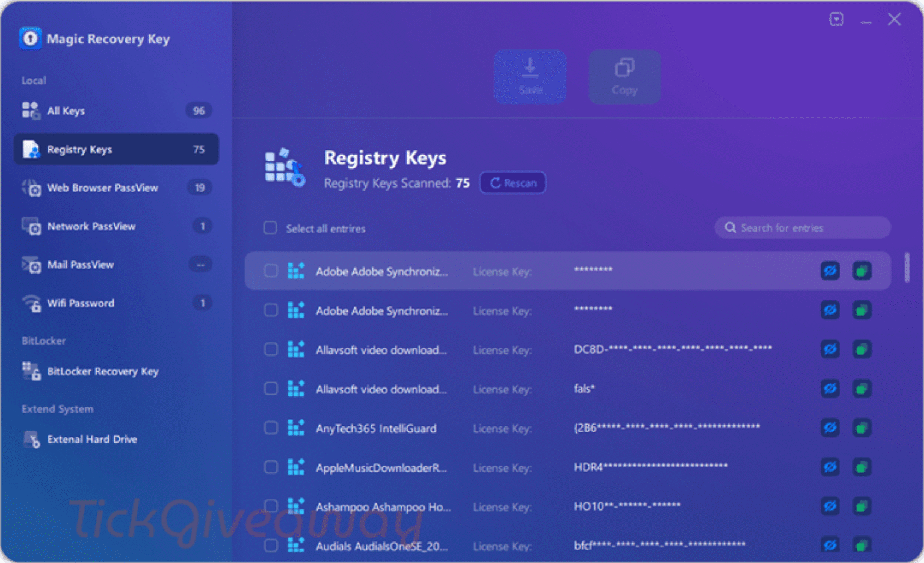Select the AppleMusicDownloaderR entry checkbox
The height and width of the screenshot is (563, 924).
tap(271, 467)
